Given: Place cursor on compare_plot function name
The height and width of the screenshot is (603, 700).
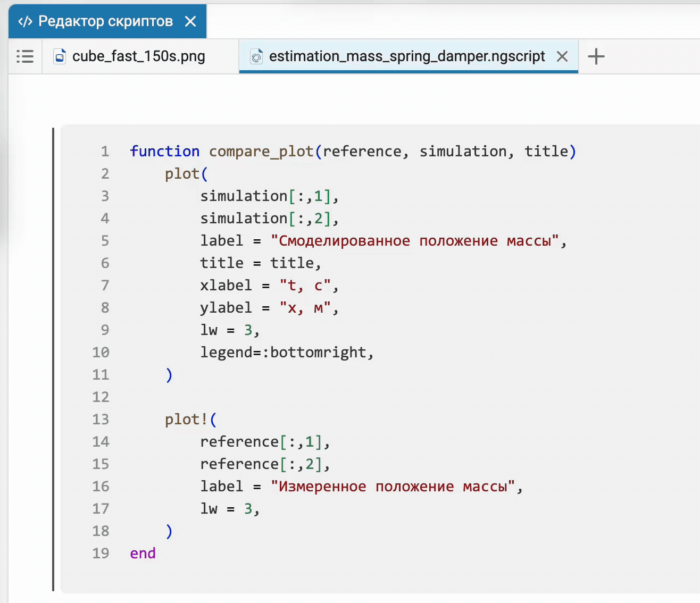Looking at the screenshot, I should [x=261, y=152].
